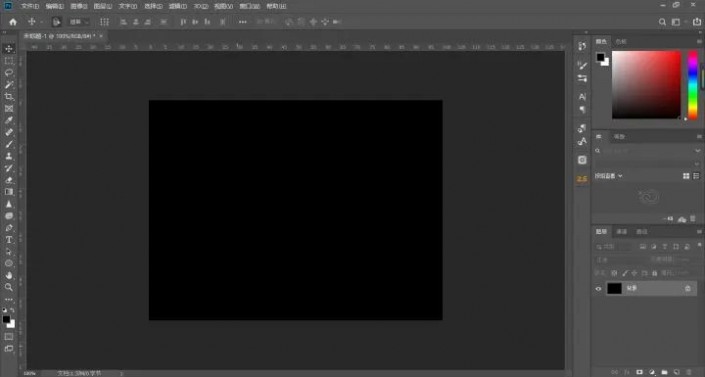705x377 pixels.
Task: Select the Dodge tool
Action: (9, 216)
